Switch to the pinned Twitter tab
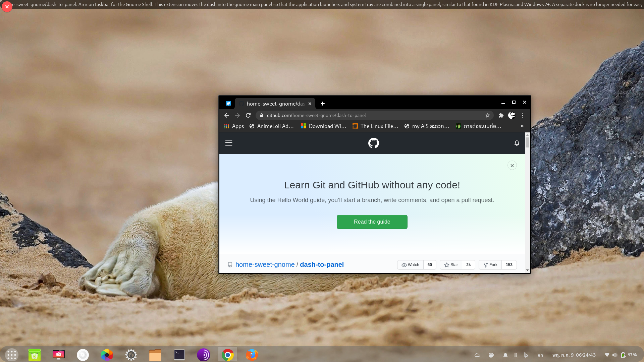Screen dimensions: 644x362 [228, 104]
